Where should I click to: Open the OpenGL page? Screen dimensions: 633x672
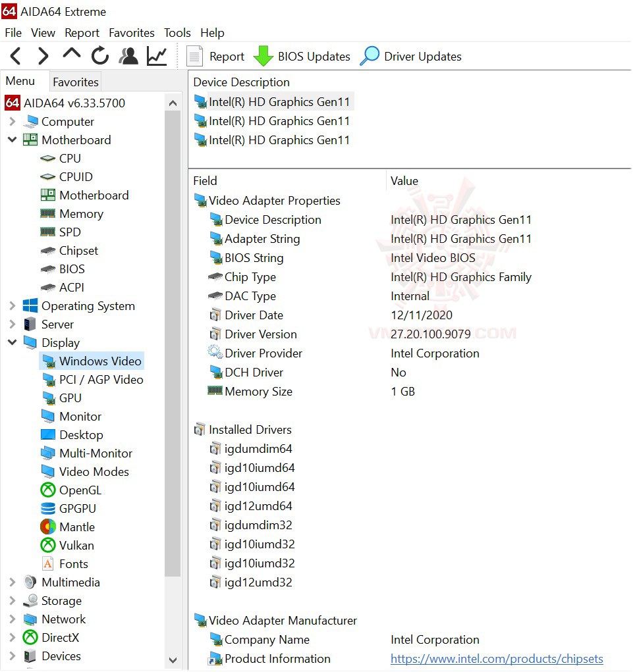(70, 490)
